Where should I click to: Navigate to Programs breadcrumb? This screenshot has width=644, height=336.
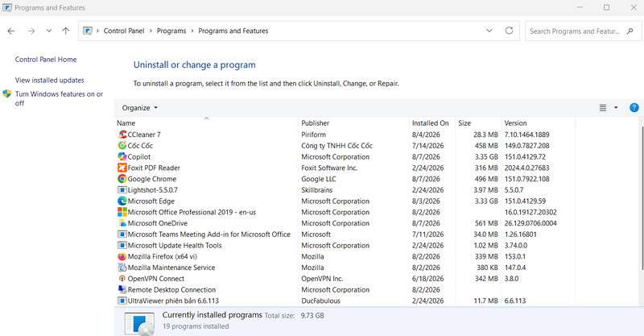(x=171, y=31)
